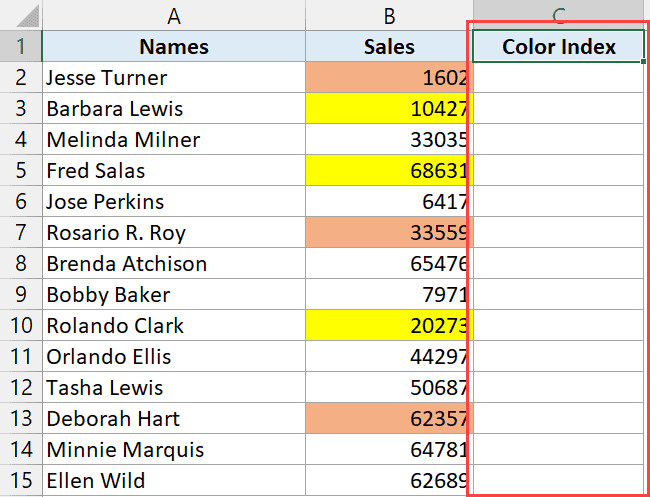Click the Tasha Lewis name cell
The width and height of the screenshot is (650, 497).
click(174, 388)
